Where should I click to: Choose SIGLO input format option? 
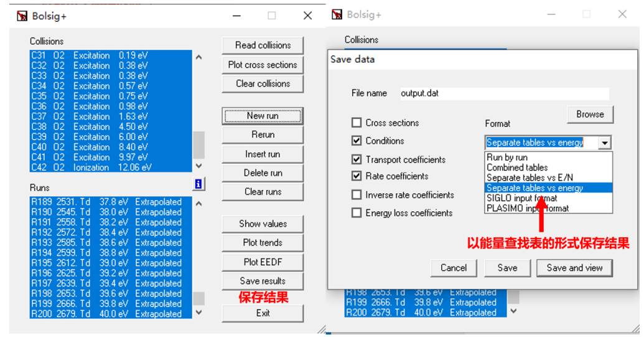[548, 198]
